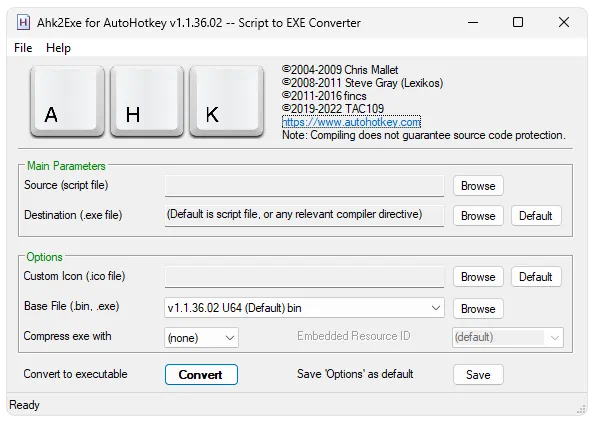Reset Destination with its Default button

coord(536,216)
